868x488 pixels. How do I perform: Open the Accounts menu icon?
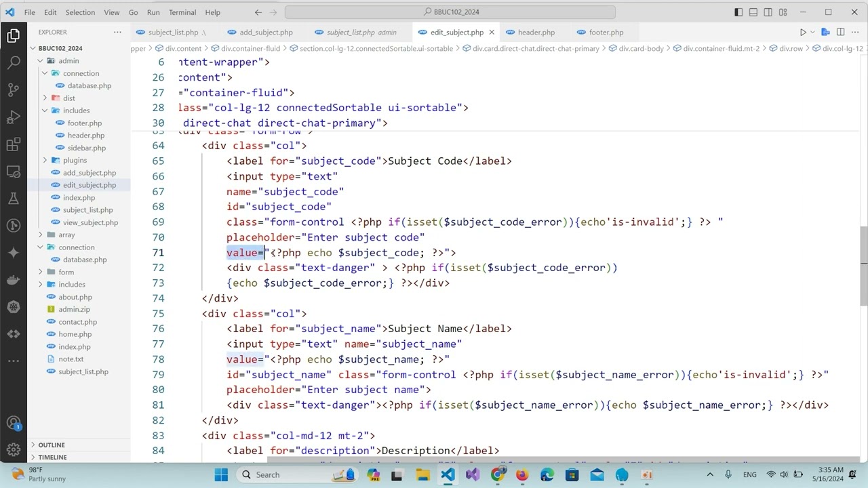(x=13, y=424)
